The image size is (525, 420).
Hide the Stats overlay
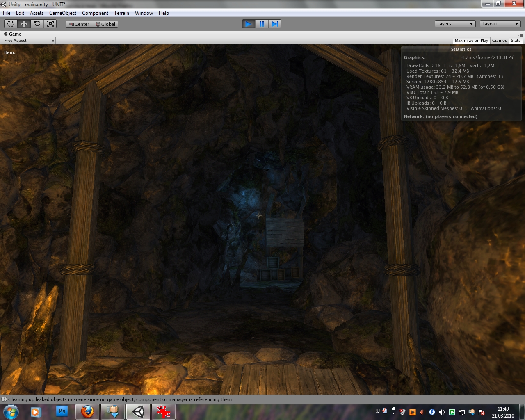(516, 41)
